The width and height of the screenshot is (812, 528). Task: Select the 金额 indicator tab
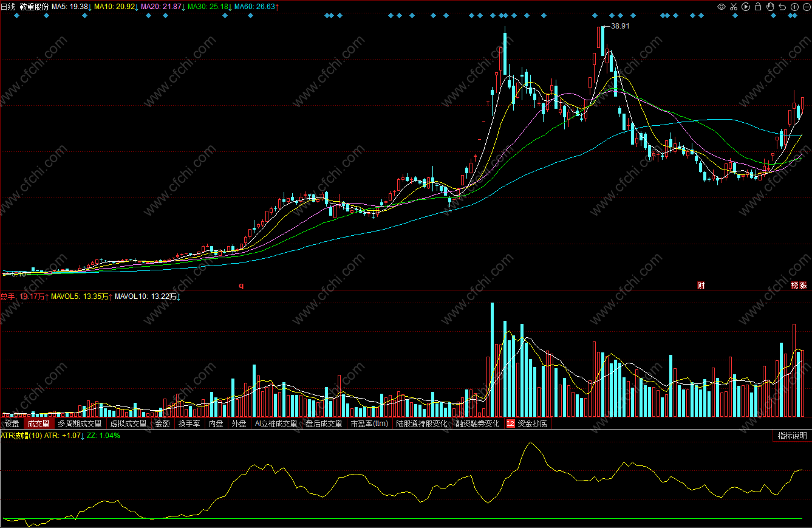coord(163,423)
